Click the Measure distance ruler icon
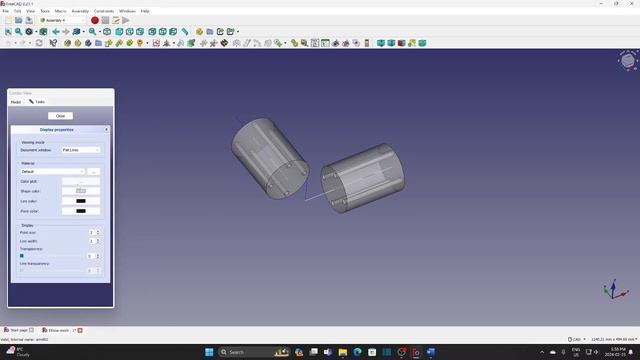Image resolution: width=640 pixels, height=360 pixels. point(185,31)
